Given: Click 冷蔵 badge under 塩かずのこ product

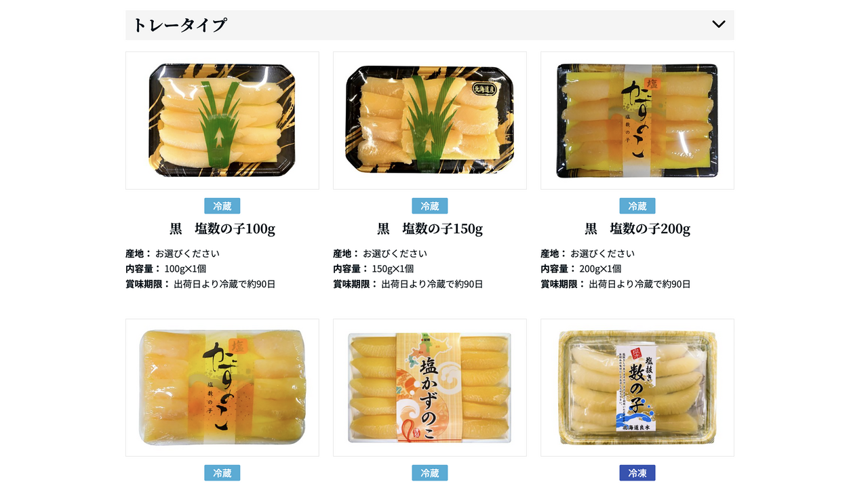Looking at the screenshot, I should click(x=430, y=473).
